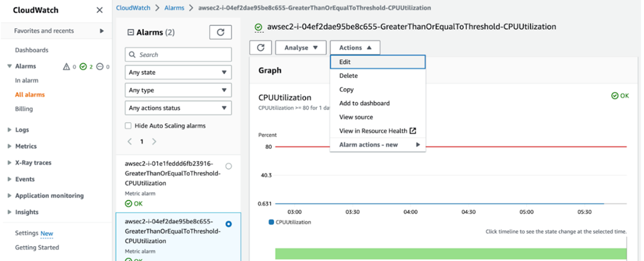This screenshot has height=261, width=644.
Task: Expand the Logs section
Action: click(x=9, y=130)
